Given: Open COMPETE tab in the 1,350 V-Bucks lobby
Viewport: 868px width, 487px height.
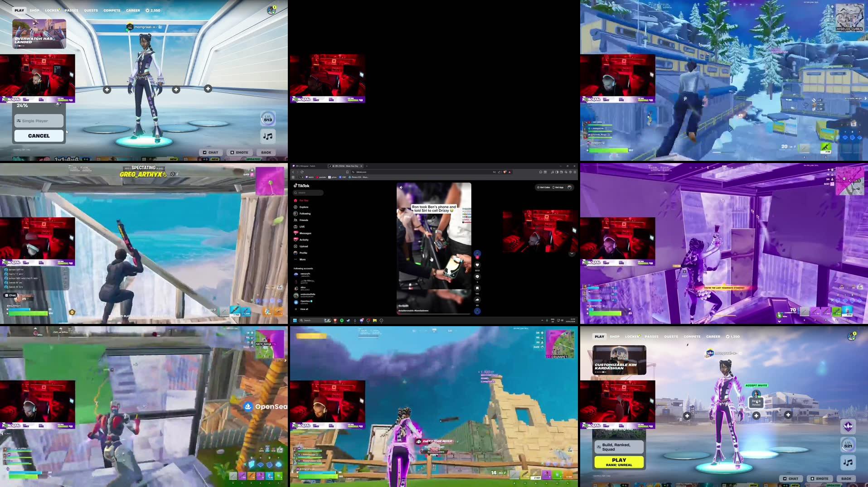Looking at the screenshot, I should [692, 337].
